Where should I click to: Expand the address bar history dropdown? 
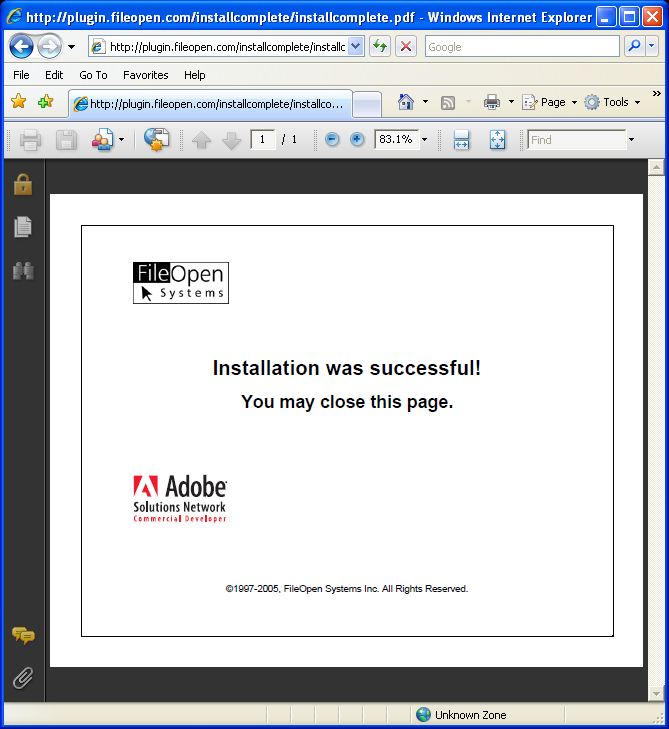tap(356, 46)
